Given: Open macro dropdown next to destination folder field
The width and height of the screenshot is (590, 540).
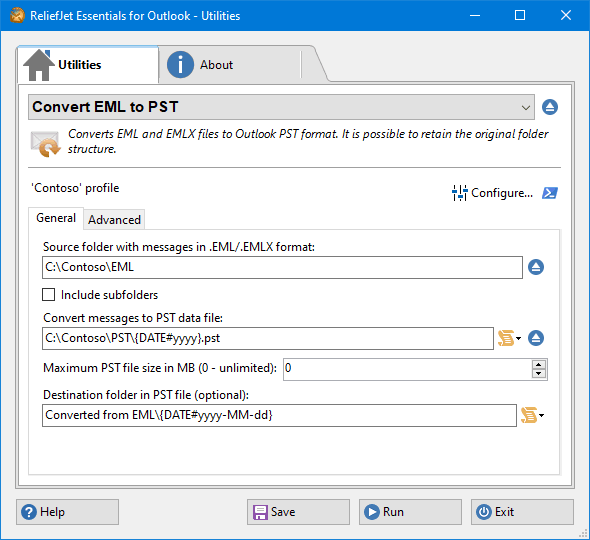Looking at the screenshot, I should pyautogui.click(x=532, y=415).
